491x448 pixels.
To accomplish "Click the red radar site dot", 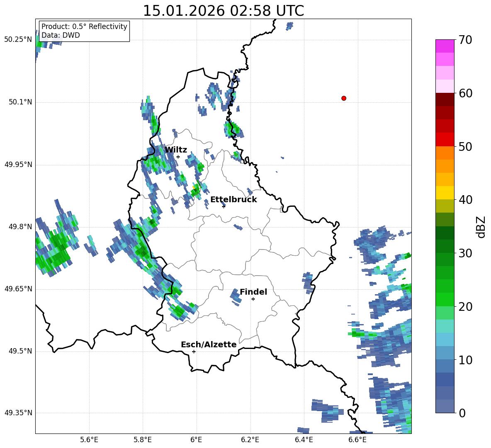I will [x=344, y=98].
